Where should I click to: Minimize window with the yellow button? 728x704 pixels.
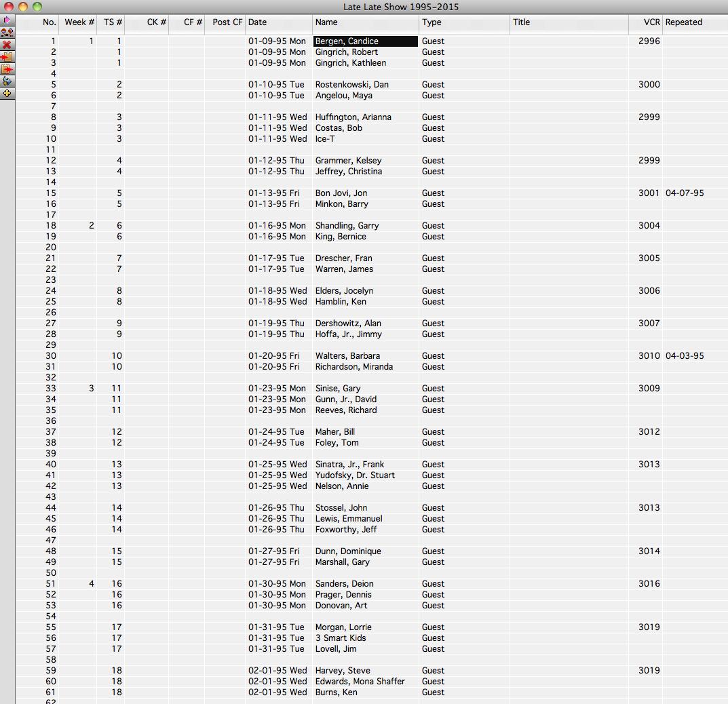point(23,7)
